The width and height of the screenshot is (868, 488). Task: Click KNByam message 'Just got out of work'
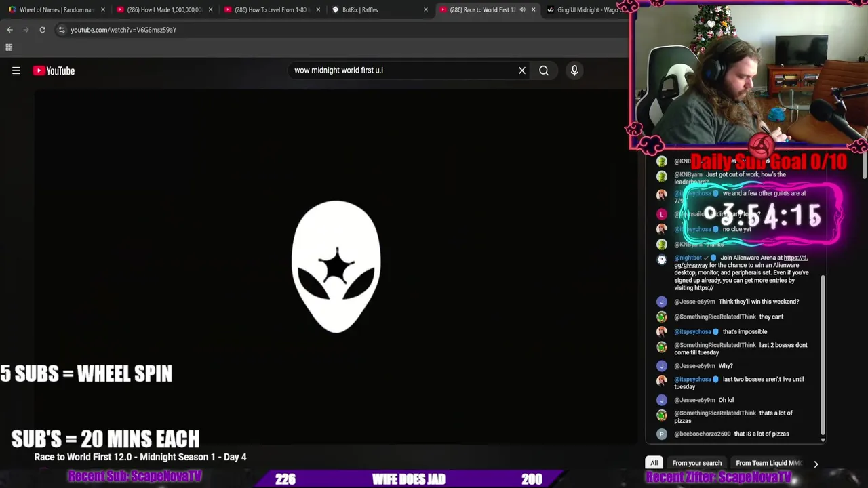click(x=730, y=178)
